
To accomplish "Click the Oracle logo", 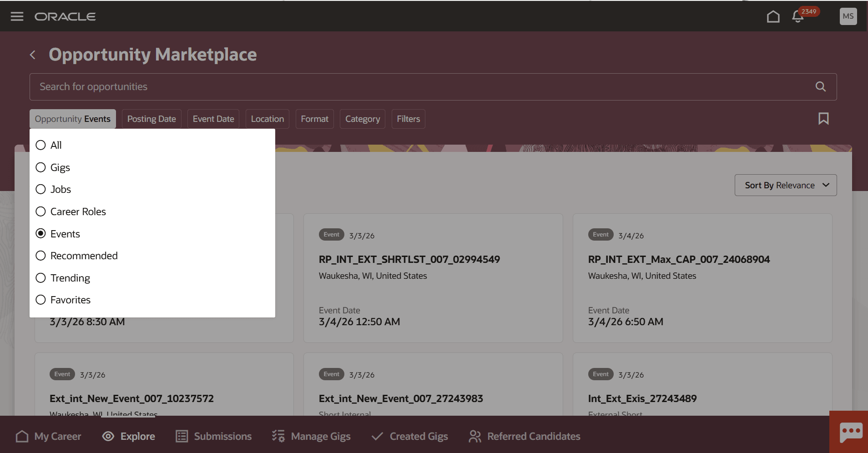I will coord(65,17).
